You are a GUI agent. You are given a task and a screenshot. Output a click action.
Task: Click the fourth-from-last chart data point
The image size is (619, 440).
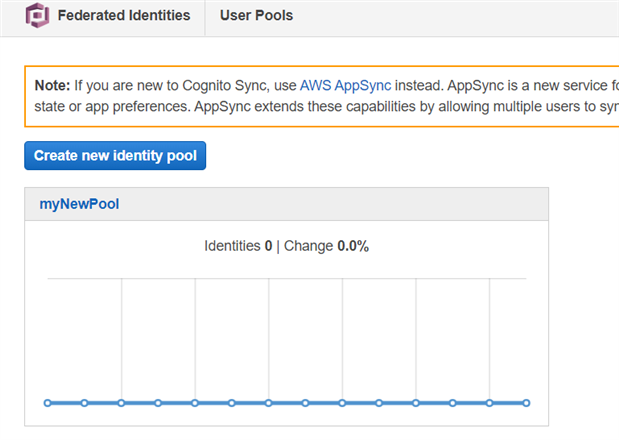coord(415,403)
